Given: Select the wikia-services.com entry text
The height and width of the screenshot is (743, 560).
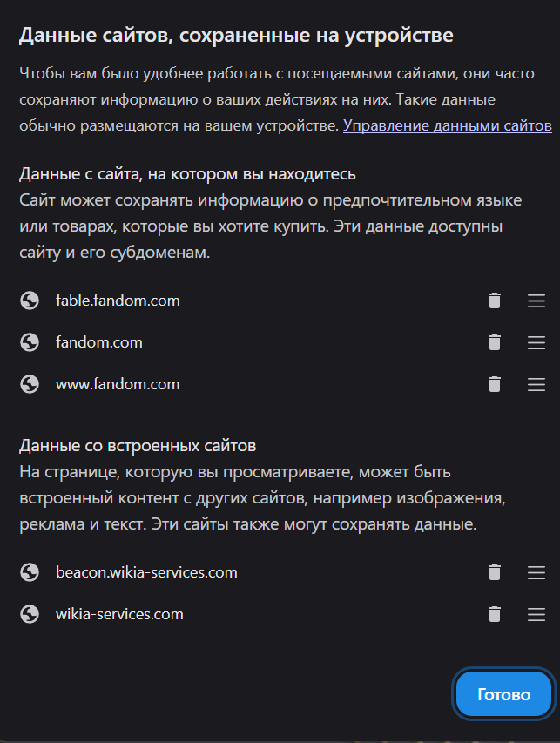Looking at the screenshot, I should [119, 614].
